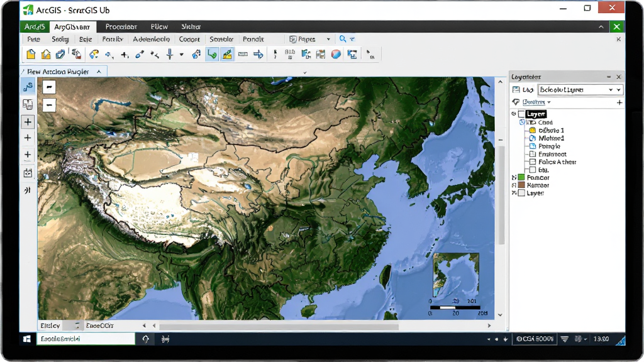Click the green Fomcor color swatch

pos(521,177)
